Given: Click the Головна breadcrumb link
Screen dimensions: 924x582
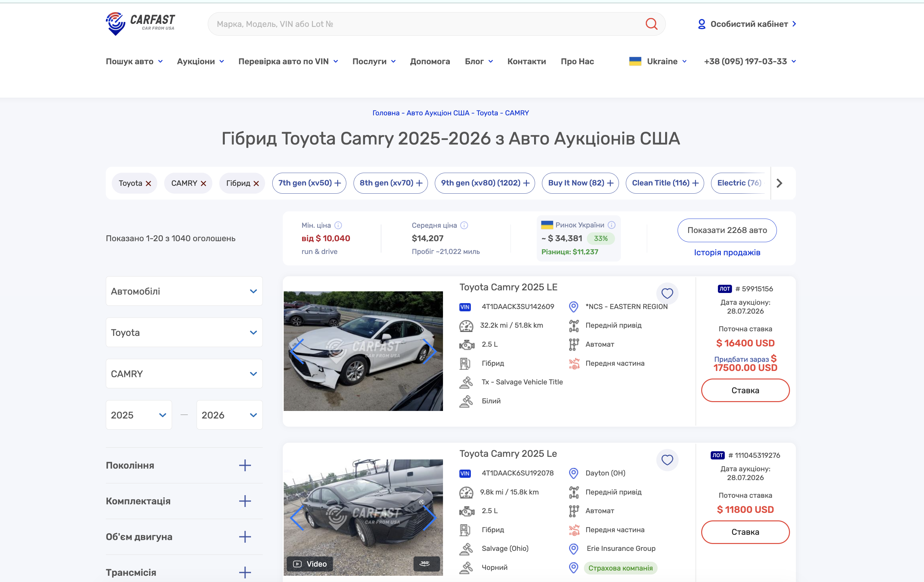Looking at the screenshot, I should click(x=386, y=113).
